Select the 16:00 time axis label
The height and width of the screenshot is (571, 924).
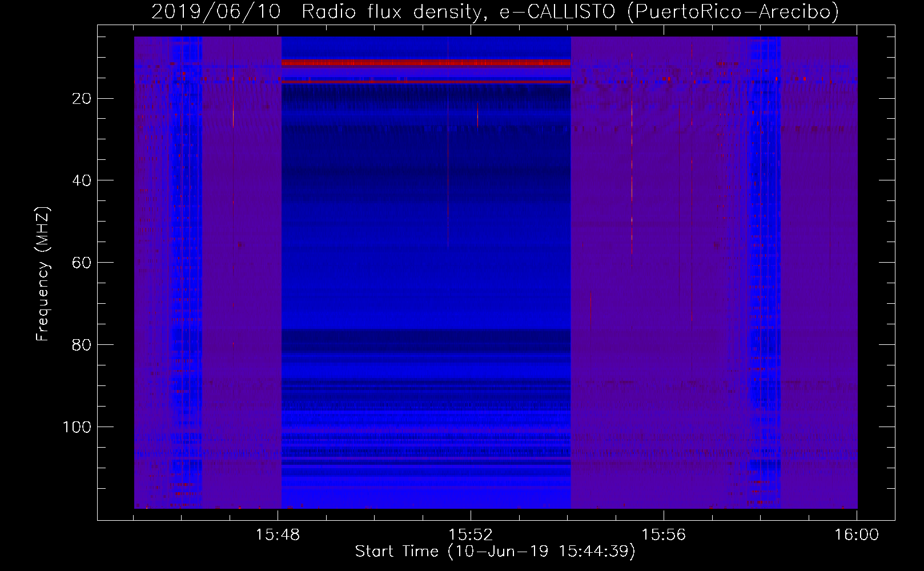(857, 535)
